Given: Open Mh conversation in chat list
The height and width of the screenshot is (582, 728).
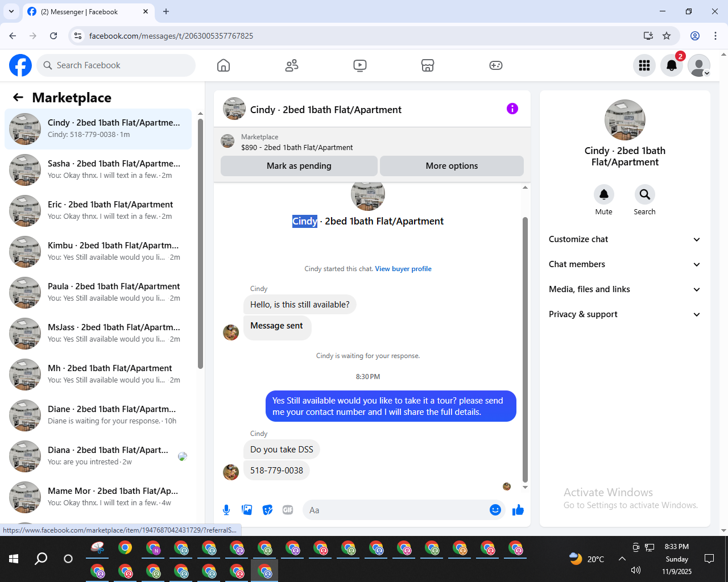Looking at the screenshot, I should pos(98,375).
